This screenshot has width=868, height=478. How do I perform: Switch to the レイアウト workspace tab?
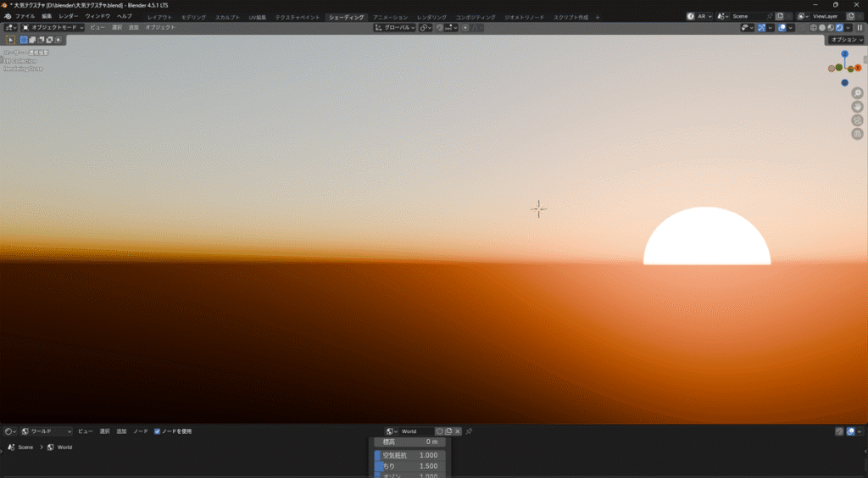point(159,17)
